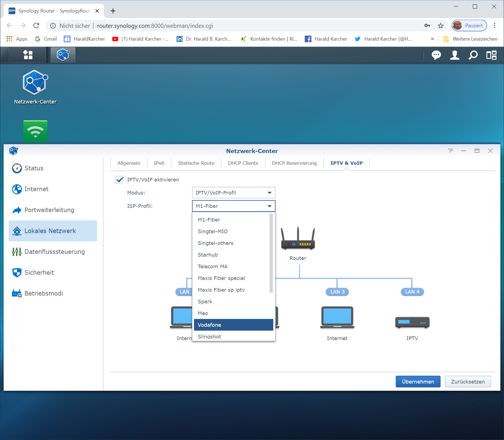
Task: Open the Statische Route tab
Action: (x=196, y=163)
